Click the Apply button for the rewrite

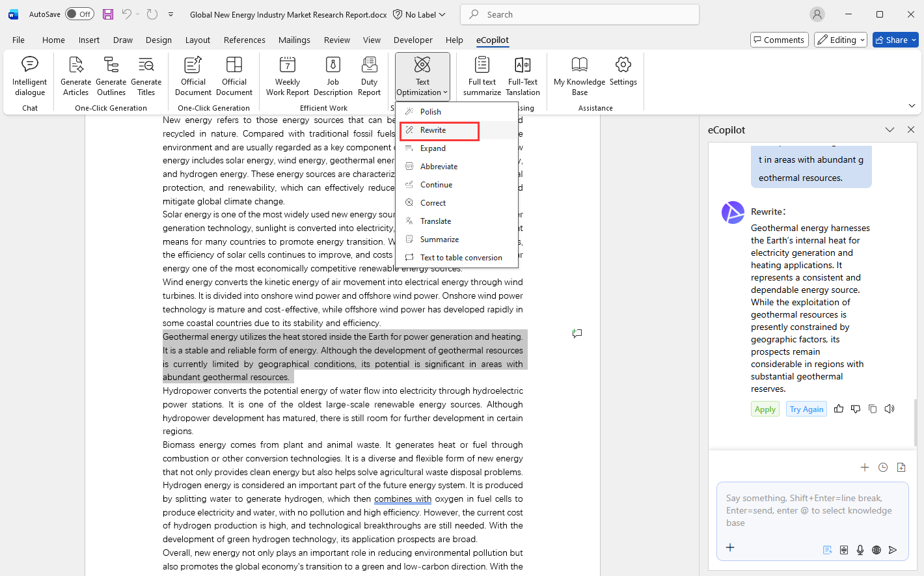765,409
